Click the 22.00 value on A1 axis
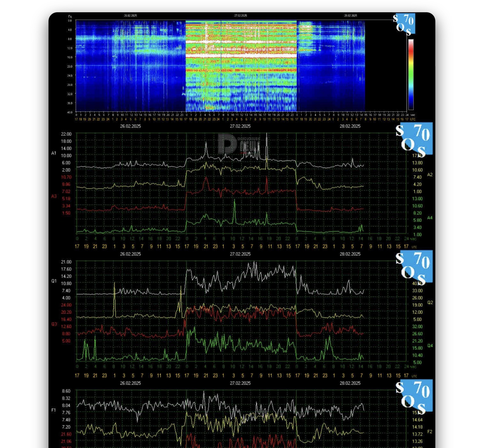Screen dimensions: 481x448 pos(66,134)
